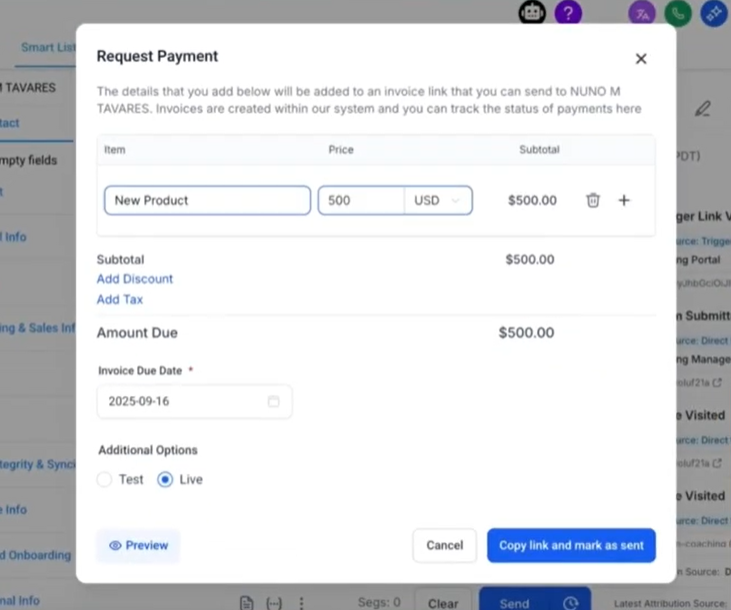
Task: Click the Invoice Due Date field 2025-09-16
Action: coord(194,401)
